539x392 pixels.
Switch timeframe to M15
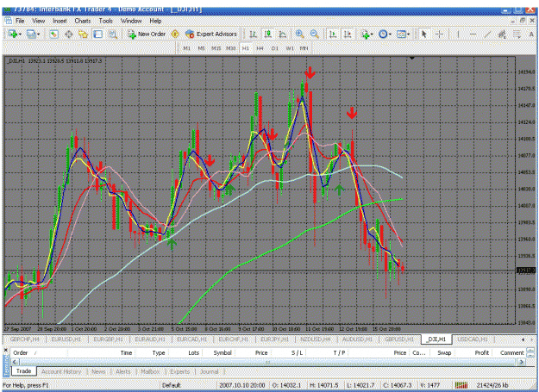coord(216,48)
